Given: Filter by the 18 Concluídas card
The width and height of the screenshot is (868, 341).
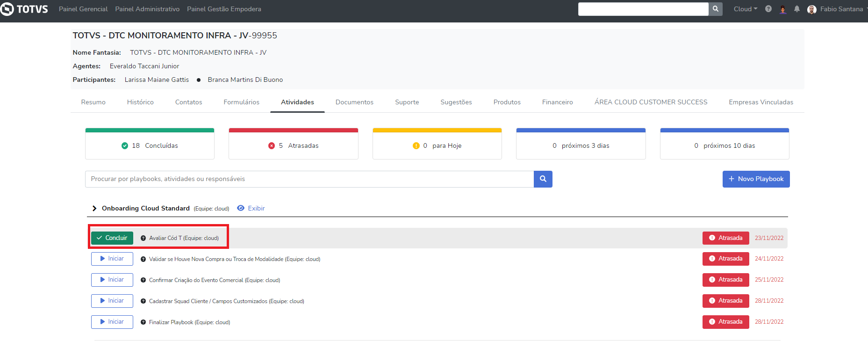Looking at the screenshot, I should coord(150,144).
